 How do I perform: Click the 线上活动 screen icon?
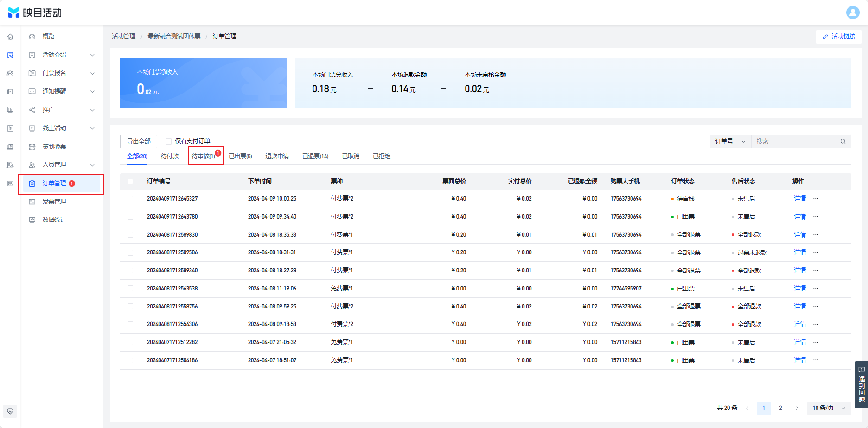(x=32, y=128)
